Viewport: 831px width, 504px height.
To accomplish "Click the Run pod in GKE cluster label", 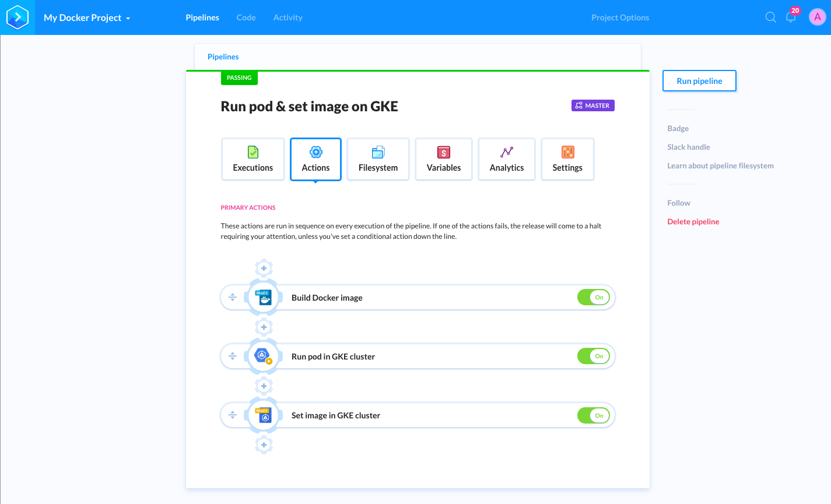I will [333, 357].
